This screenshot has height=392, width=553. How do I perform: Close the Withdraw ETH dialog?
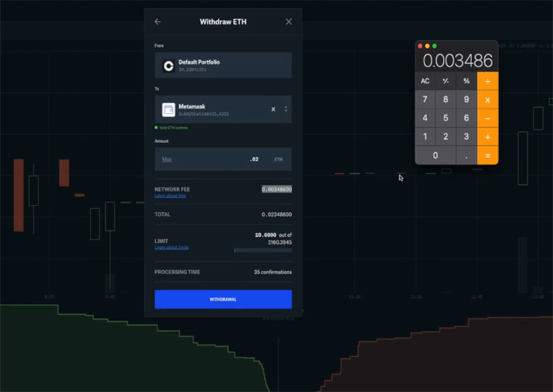[289, 22]
